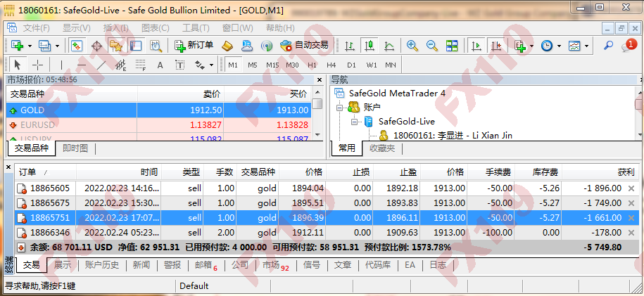The width and height of the screenshot is (644, 296).
Task: Switch to the M5 timeframe
Action: tap(253, 65)
